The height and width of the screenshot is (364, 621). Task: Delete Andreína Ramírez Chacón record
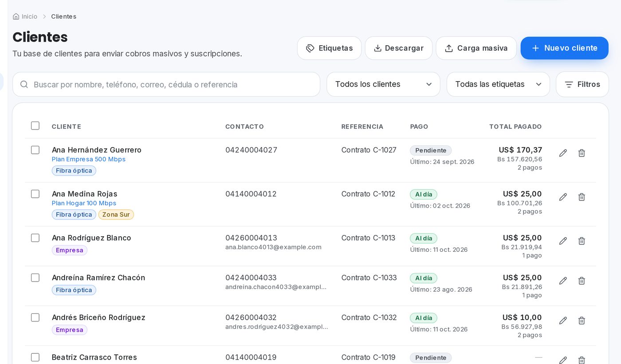click(582, 281)
